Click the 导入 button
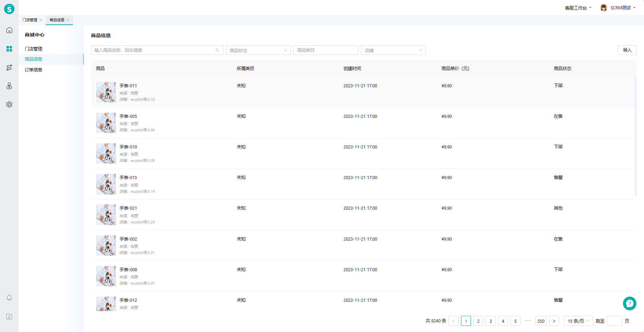The width and height of the screenshot is (644, 332). [627, 50]
